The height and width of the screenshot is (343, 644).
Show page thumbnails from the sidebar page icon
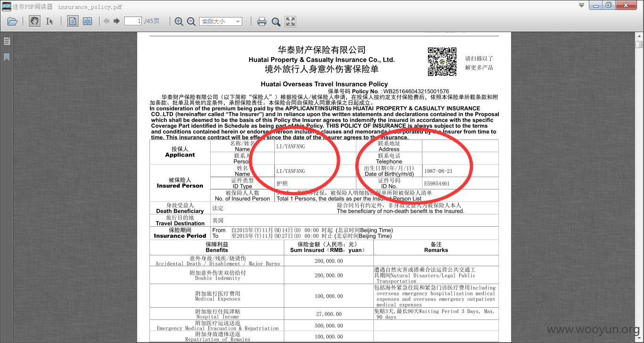pos(7,41)
